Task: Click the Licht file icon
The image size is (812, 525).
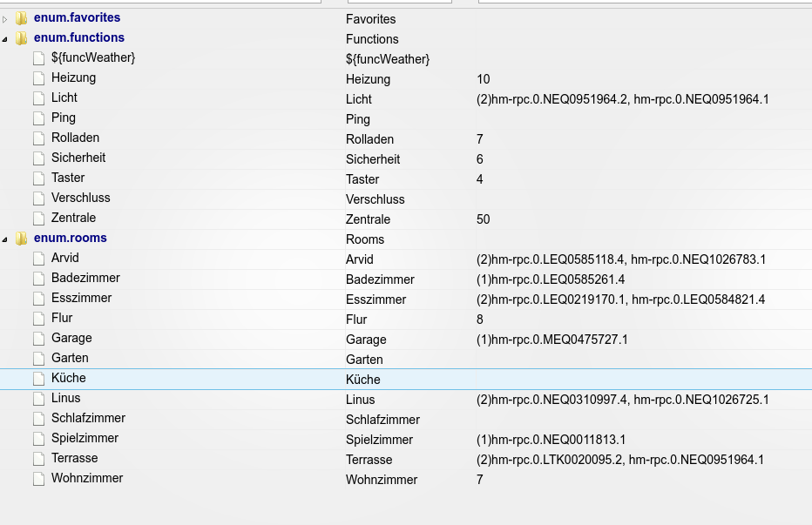Action: (x=39, y=98)
